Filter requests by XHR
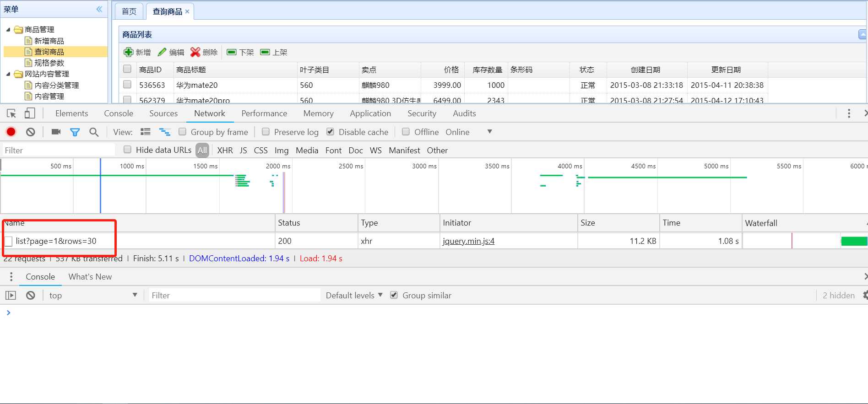 pos(225,151)
